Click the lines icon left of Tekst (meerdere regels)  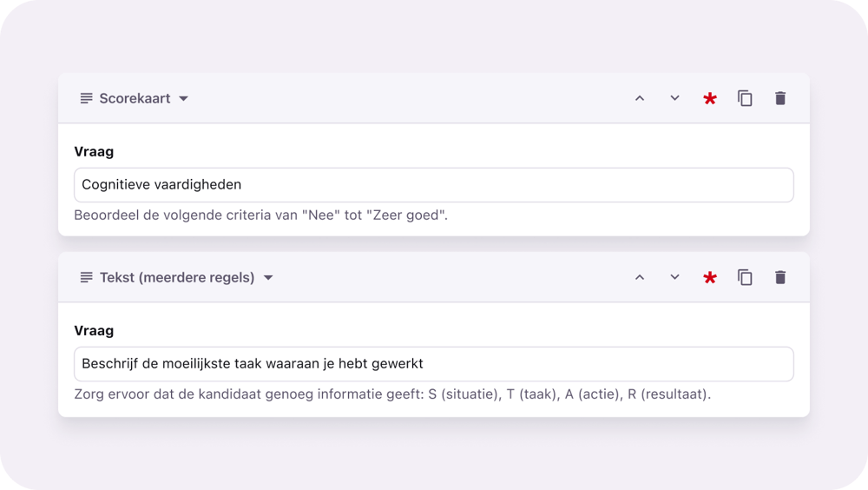click(x=86, y=277)
